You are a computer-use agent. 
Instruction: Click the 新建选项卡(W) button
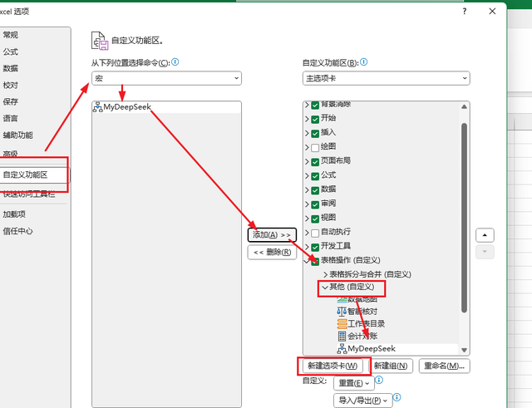332,366
